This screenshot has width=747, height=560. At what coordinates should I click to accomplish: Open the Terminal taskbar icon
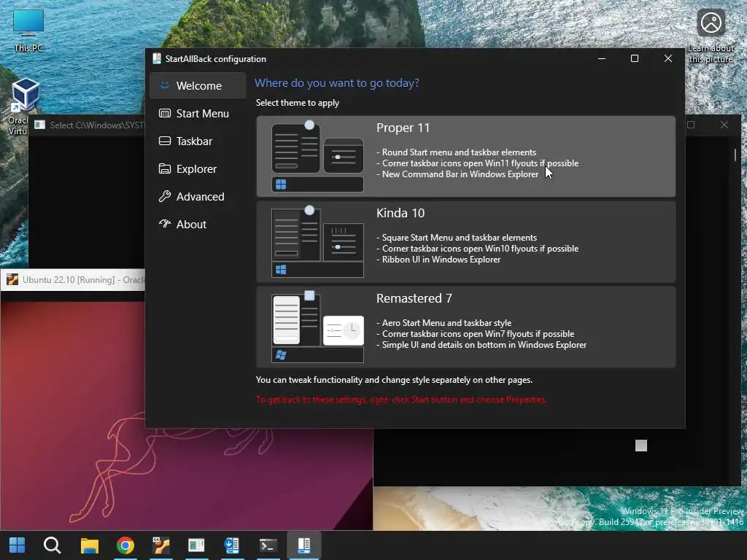point(268,545)
